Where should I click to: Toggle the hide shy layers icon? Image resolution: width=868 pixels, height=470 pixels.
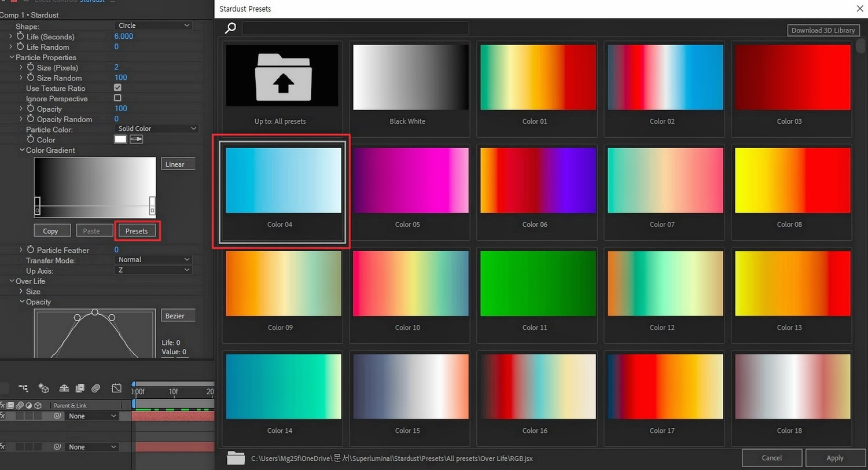point(64,388)
